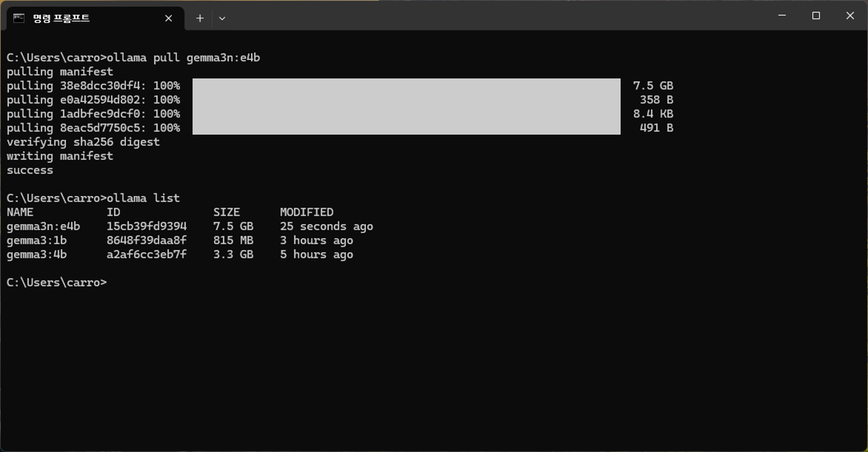The image size is (868, 452).
Task: Click the ID 8648f39daa8f
Action: [146, 240]
